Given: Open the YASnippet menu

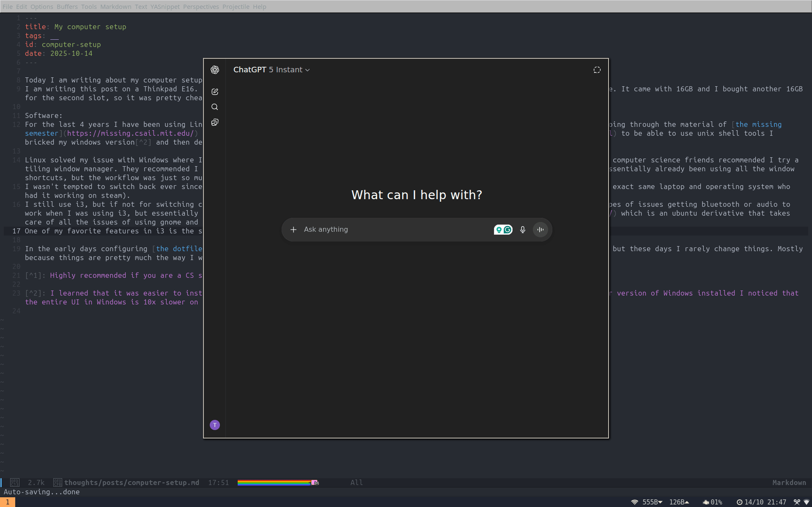Looking at the screenshot, I should click(x=165, y=7).
